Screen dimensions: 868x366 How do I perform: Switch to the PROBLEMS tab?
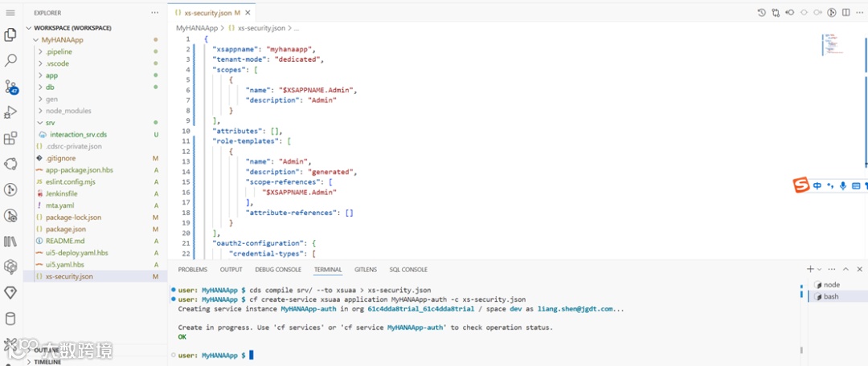[x=192, y=270]
